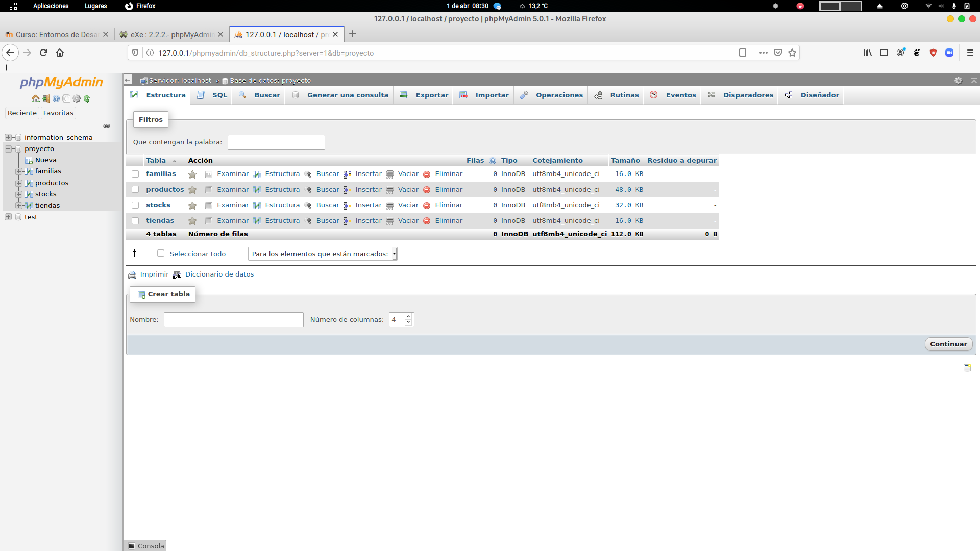Click Servidor: localhost breadcrumb
Viewport: 980px width, 551px height.
[x=180, y=81]
